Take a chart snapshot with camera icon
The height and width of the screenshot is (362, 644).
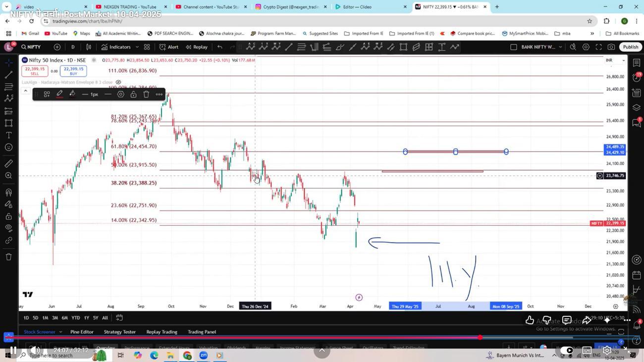click(611, 47)
